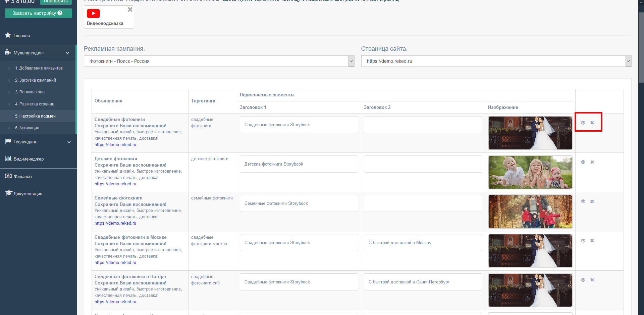Click the Мультилендинг blocks icon
644x315 pixels.
coord(8,52)
